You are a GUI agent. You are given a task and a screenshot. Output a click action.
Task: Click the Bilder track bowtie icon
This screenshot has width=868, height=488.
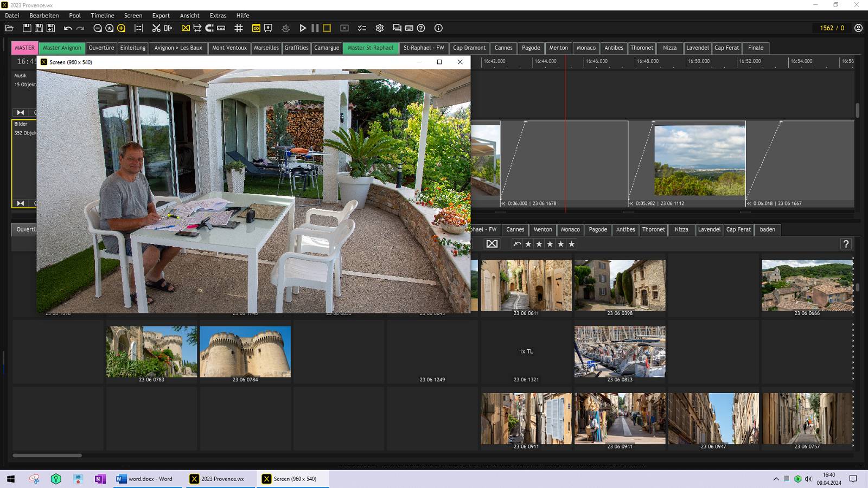point(20,203)
